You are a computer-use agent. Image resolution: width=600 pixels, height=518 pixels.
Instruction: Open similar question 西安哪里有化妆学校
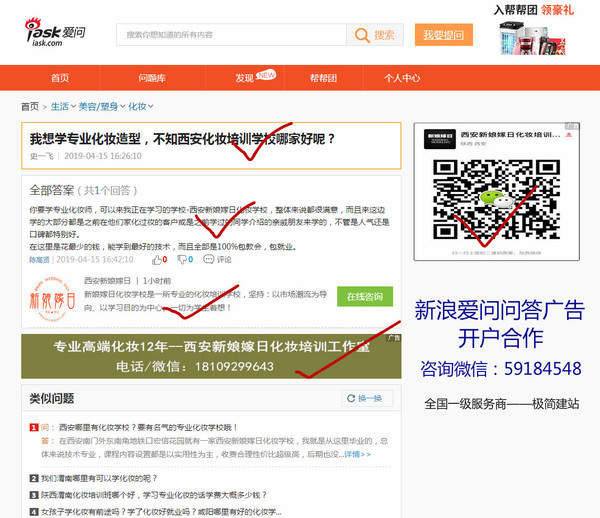[x=148, y=427]
